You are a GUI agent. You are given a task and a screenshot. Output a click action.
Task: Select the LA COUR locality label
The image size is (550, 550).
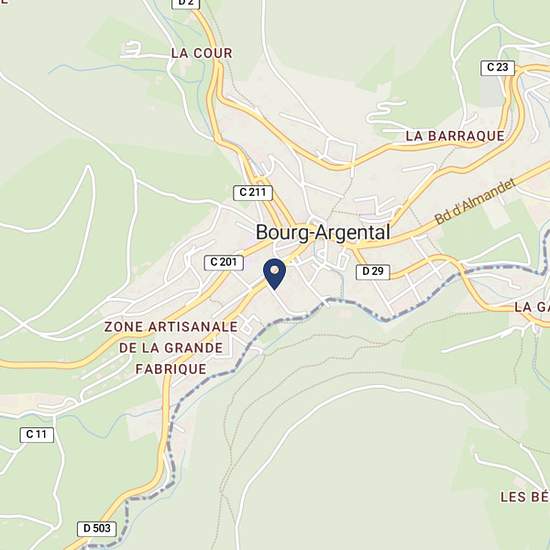pos(202,53)
